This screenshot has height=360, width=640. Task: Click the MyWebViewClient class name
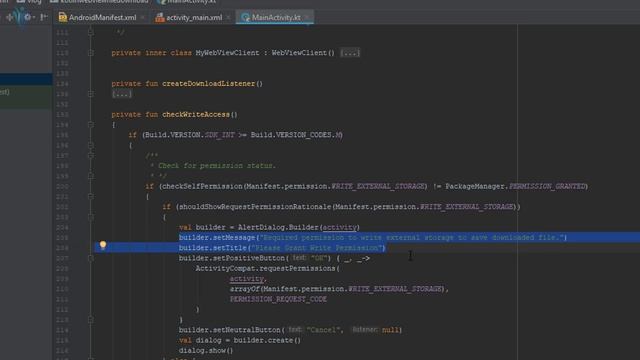227,53
